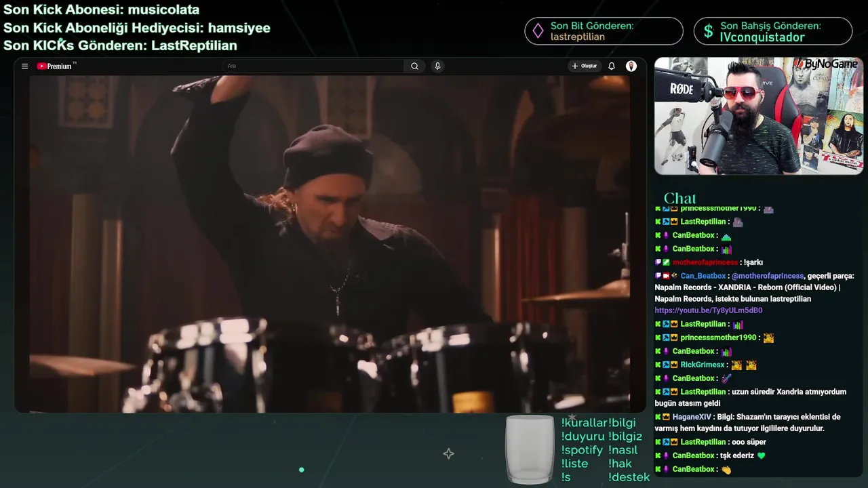Click the 'Chat' heading
This screenshot has height=488, width=868.
pos(679,198)
